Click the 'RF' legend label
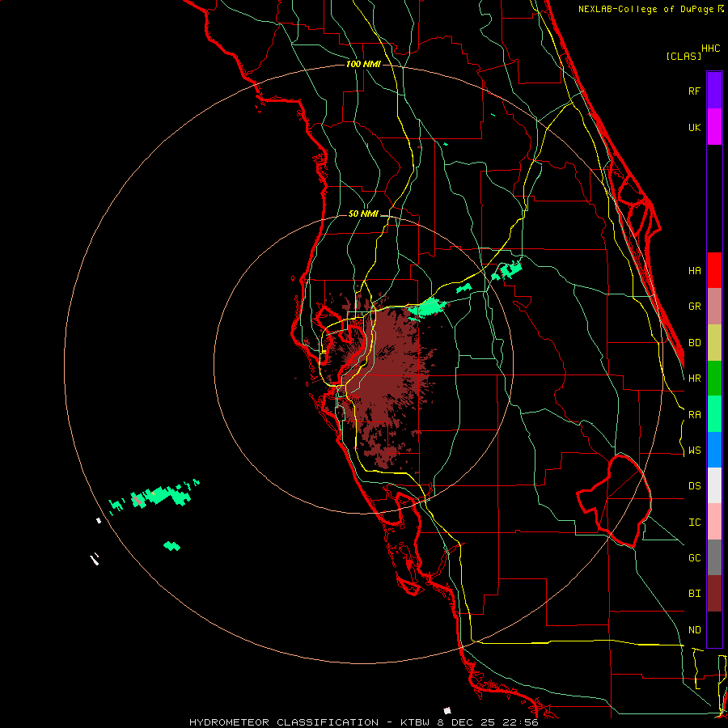 point(694,91)
